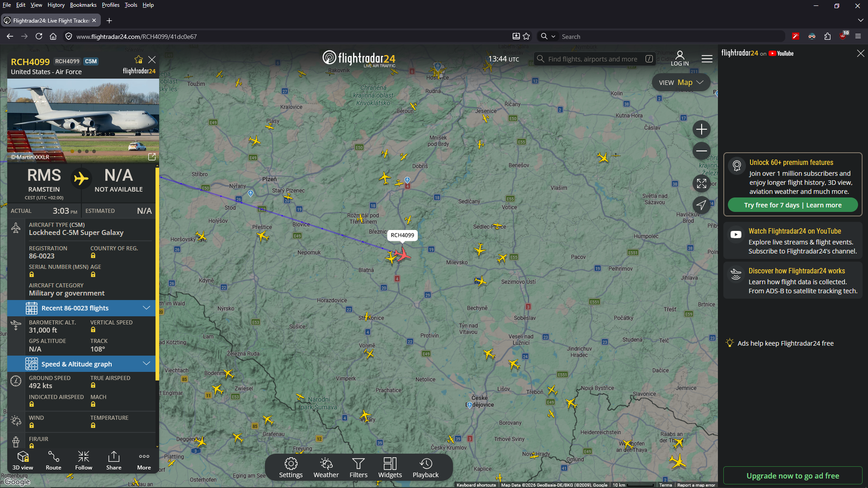Open the 3D view of the flight

[23, 460]
